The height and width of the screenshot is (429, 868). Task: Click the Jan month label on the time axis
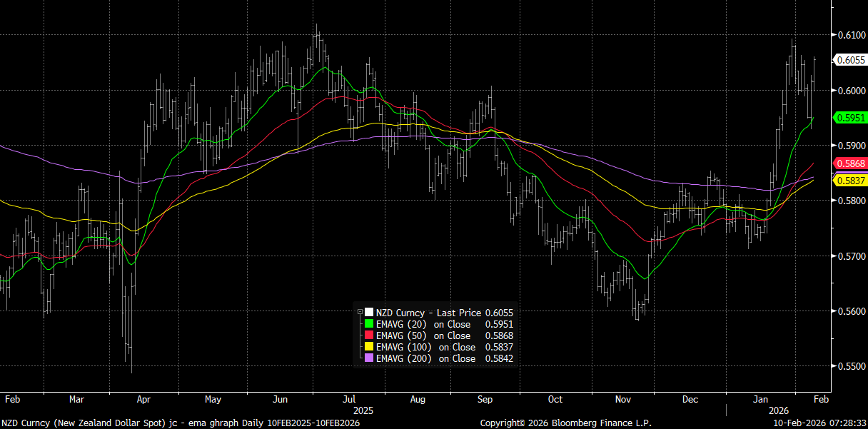[762, 400]
